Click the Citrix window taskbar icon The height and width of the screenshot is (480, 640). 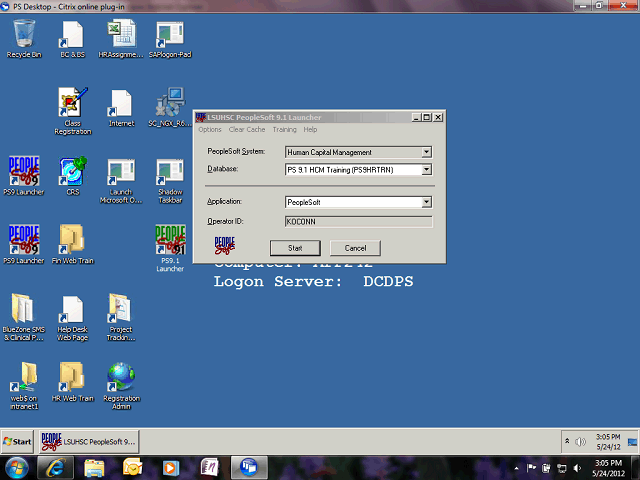point(249,468)
